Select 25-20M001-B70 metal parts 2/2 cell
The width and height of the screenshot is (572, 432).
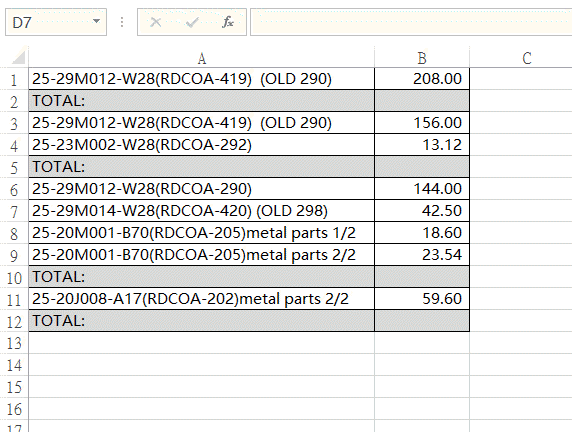click(x=201, y=255)
